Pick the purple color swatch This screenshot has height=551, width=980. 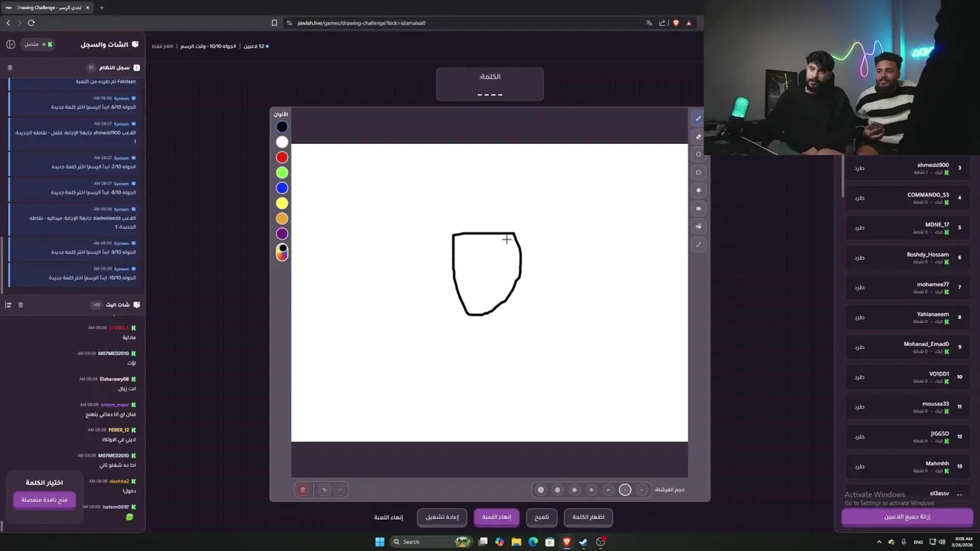coord(282,233)
